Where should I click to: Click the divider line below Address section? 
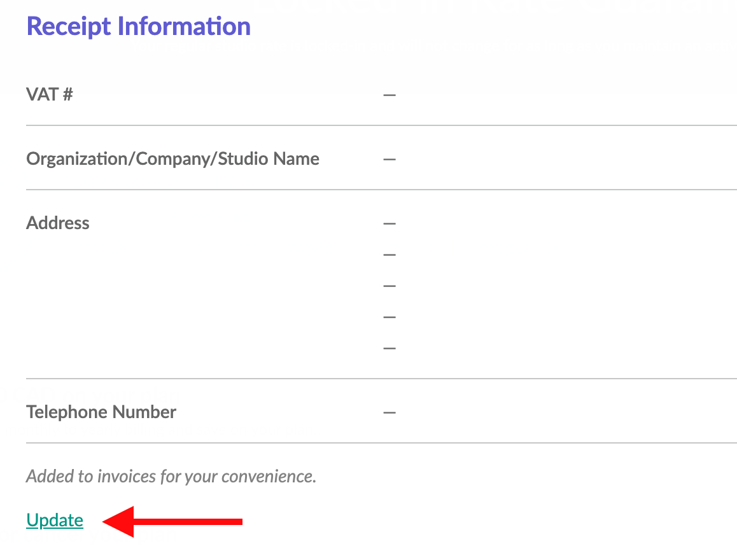(x=381, y=379)
